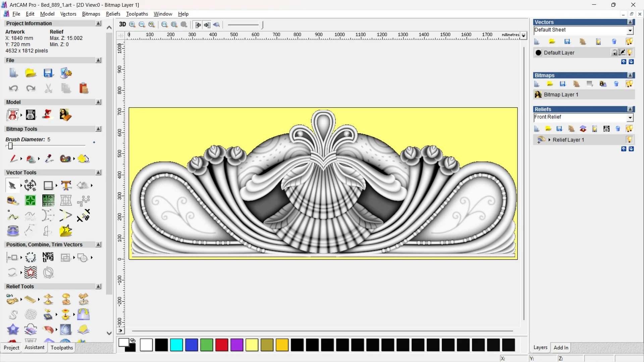Viewport: 644px width, 362px height.
Task: Click the Paste clipboard icon
Action: click(x=84, y=88)
